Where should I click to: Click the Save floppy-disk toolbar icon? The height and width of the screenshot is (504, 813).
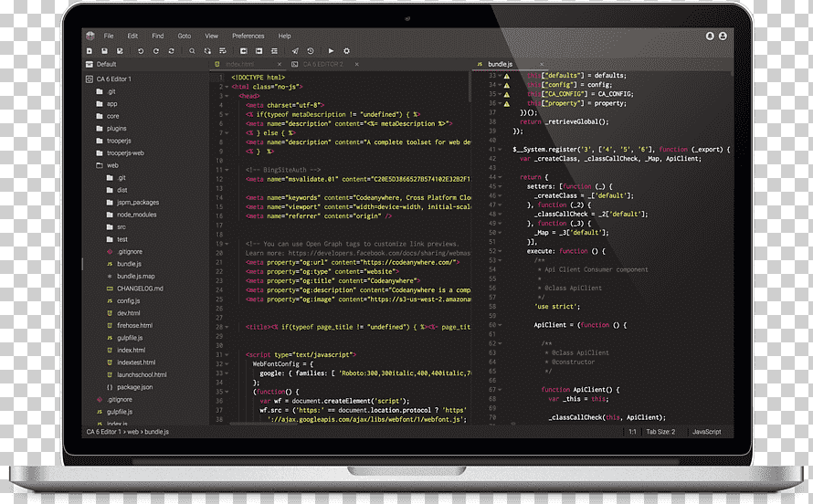point(104,51)
